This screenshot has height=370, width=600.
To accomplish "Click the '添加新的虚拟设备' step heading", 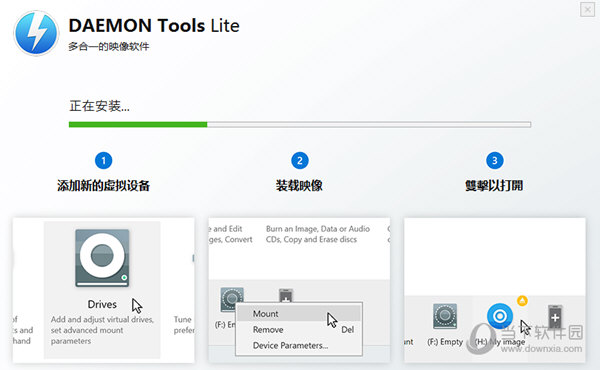I will click(103, 186).
